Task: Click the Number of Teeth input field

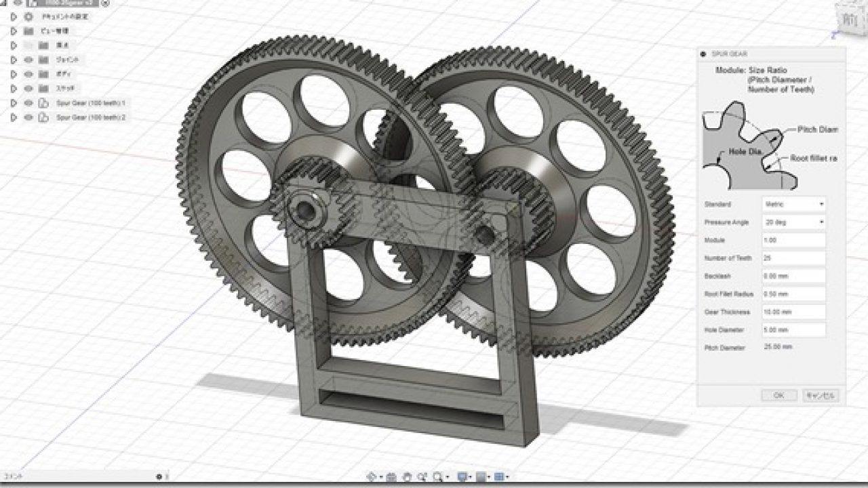Action: (x=794, y=258)
